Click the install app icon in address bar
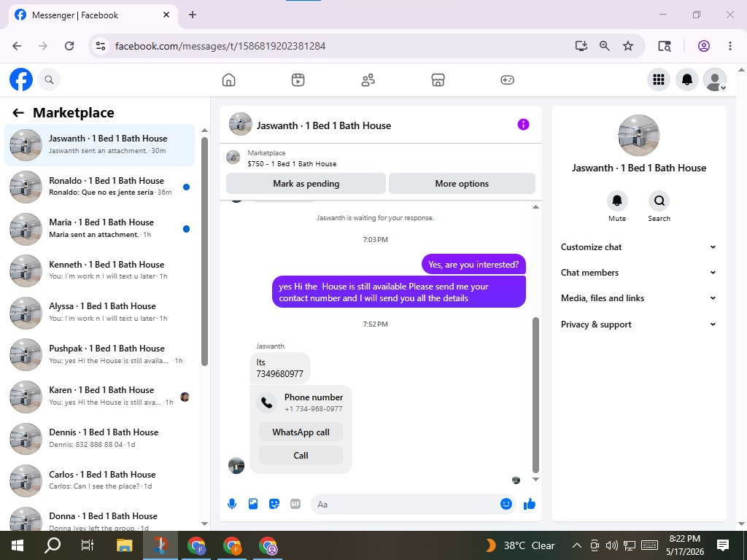747x560 pixels. 581,46
